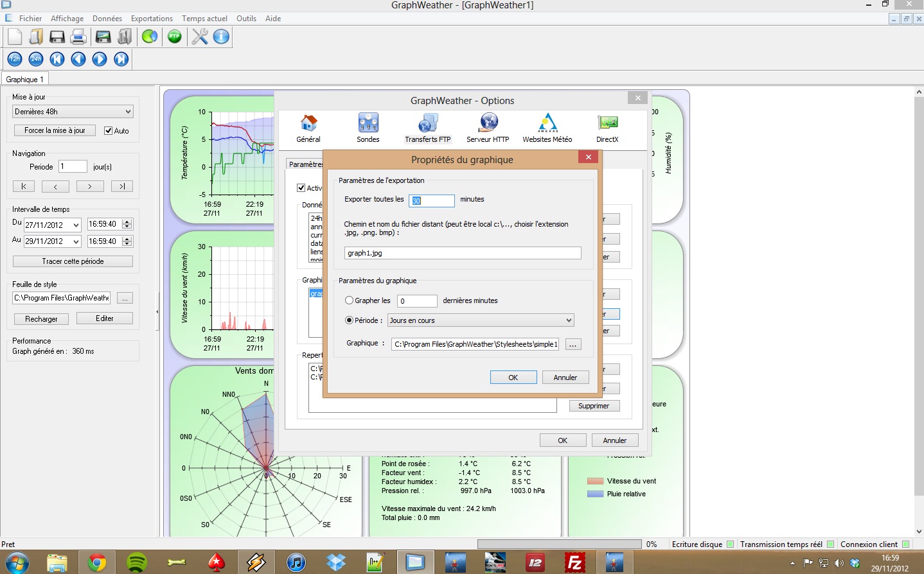Image resolution: width=924 pixels, height=574 pixels.
Task: Click the graph1.jpg file path field
Action: 463,253
